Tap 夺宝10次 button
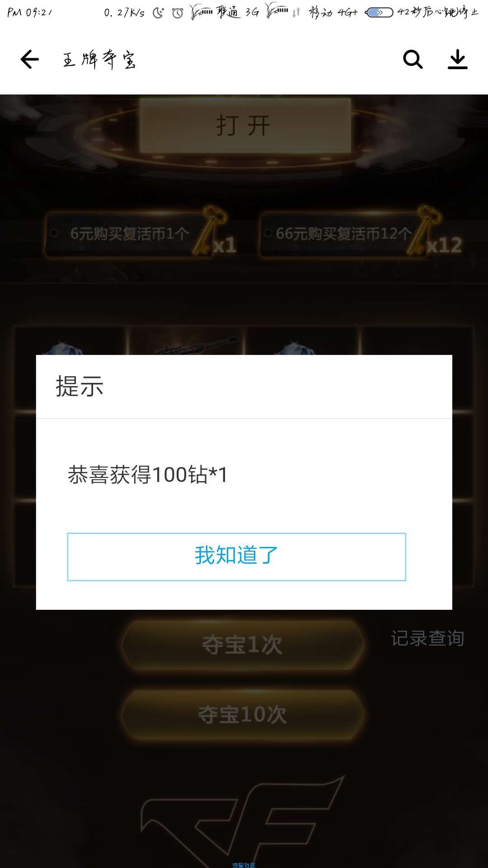This screenshot has height=868, width=488. (243, 715)
